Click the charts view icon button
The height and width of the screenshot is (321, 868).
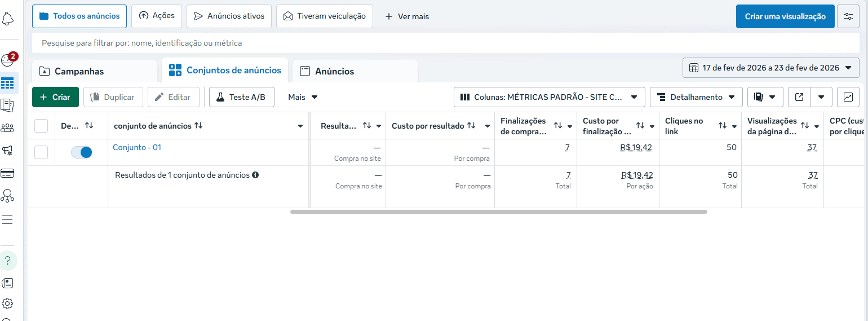[x=848, y=97]
